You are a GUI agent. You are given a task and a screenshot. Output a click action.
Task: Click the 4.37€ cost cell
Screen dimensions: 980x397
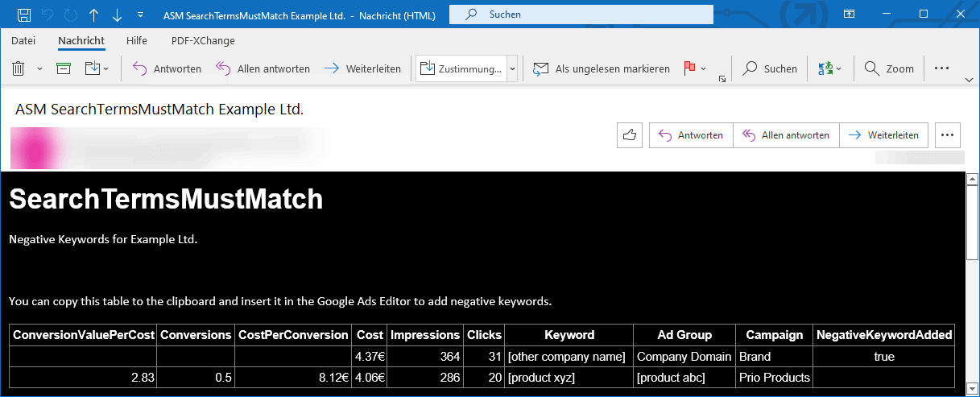click(370, 356)
